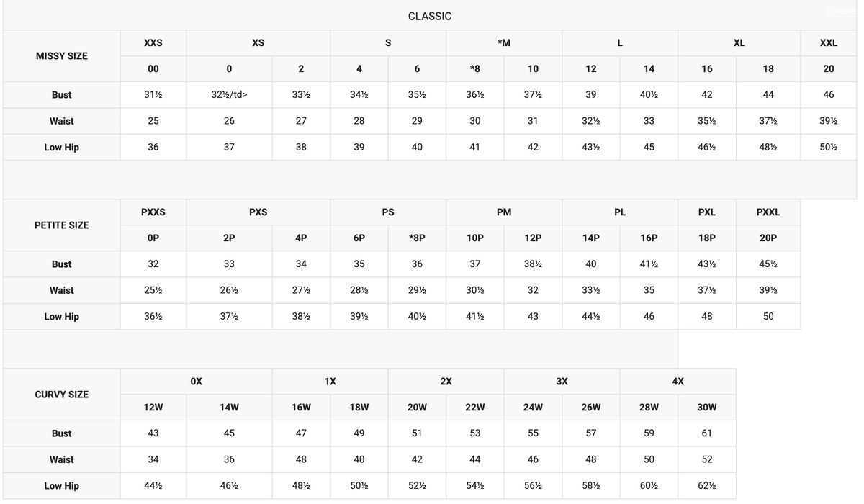The image size is (864, 504).
Task: Click the PETITE SIZE header cell
Action: [62, 225]
